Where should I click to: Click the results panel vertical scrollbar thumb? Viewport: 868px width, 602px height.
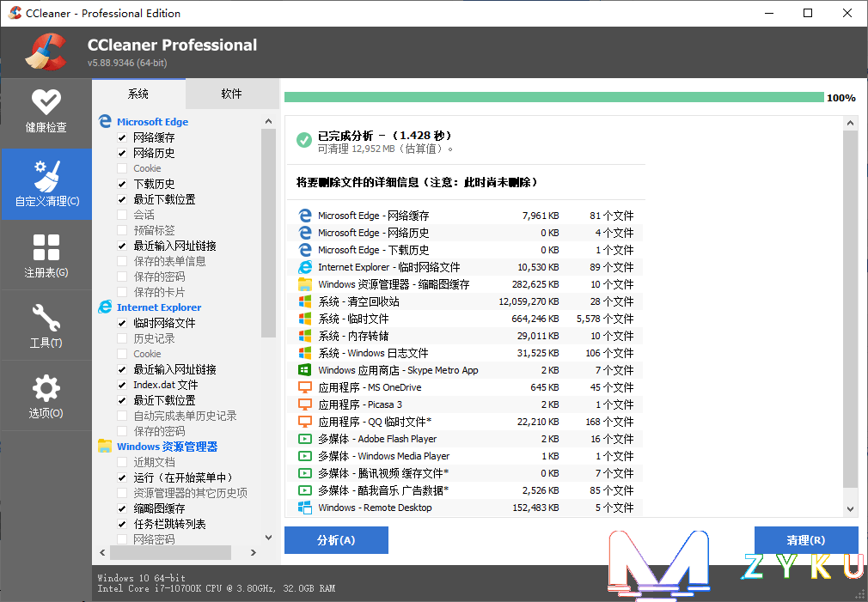click(x=851, y=310)
